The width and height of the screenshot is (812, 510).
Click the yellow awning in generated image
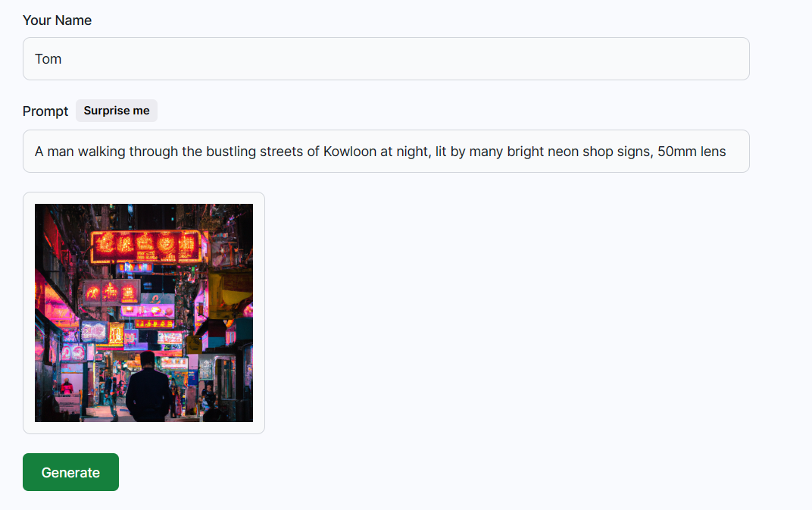pyautogui.click(x=230, y=294)
